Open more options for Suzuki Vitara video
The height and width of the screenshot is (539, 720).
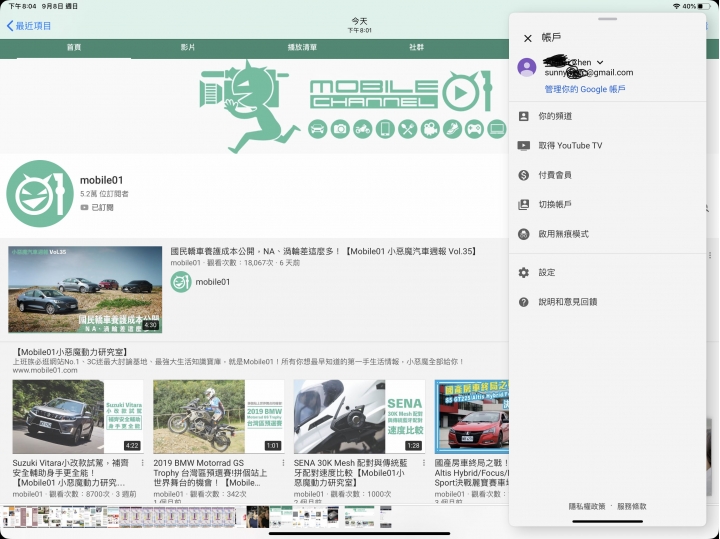pos(142,463)
